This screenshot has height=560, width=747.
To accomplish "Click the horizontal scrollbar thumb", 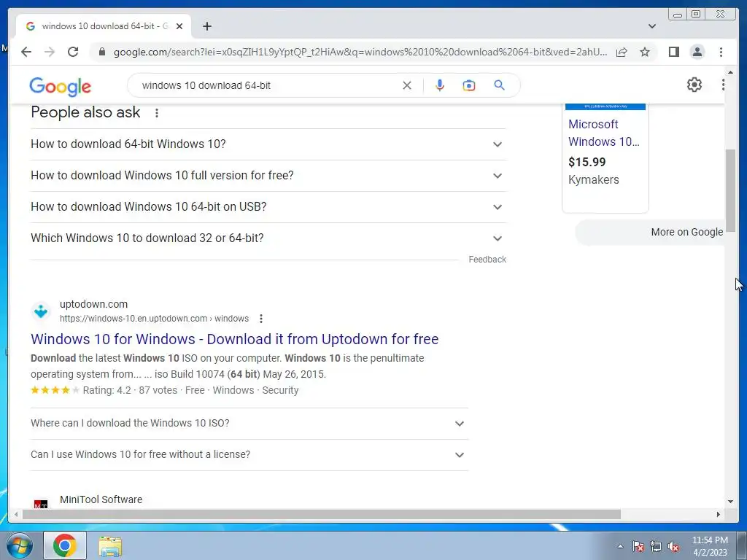I will 322,514.
